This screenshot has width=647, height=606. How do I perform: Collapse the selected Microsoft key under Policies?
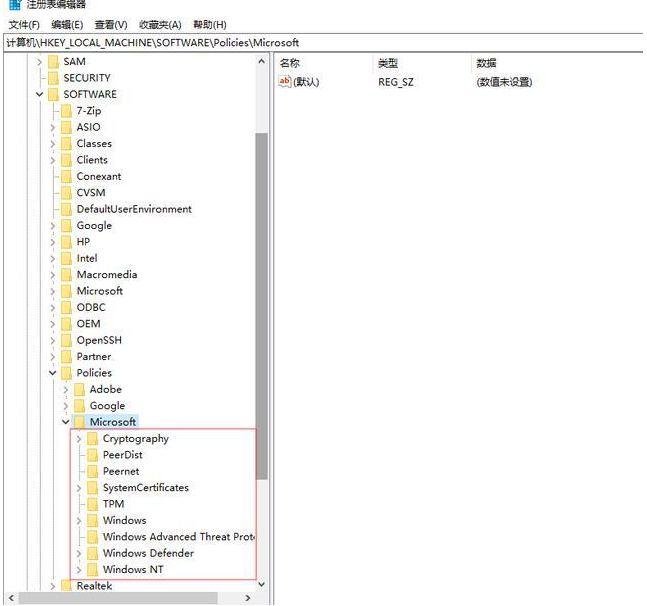click(66, 422)
